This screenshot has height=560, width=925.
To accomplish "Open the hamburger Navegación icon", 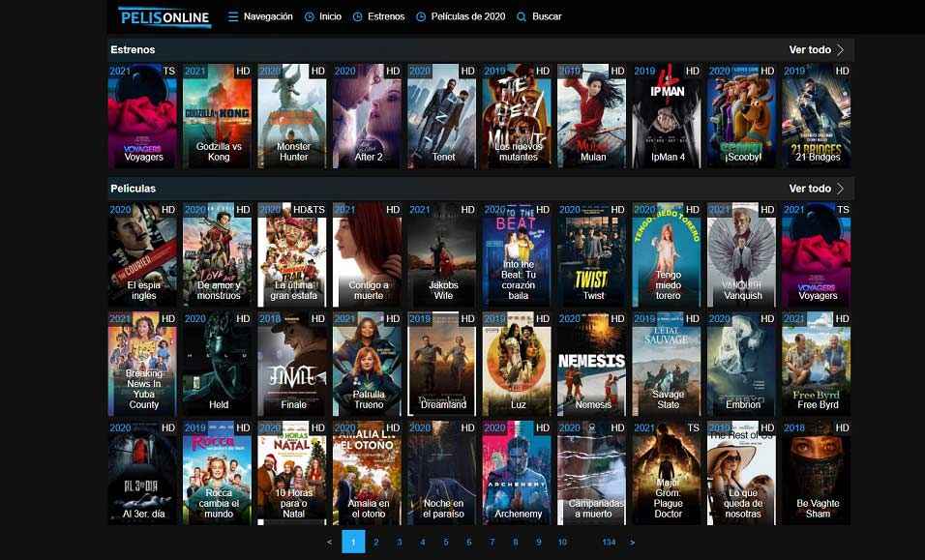I will pyautogui.click(x=233, y=16).
